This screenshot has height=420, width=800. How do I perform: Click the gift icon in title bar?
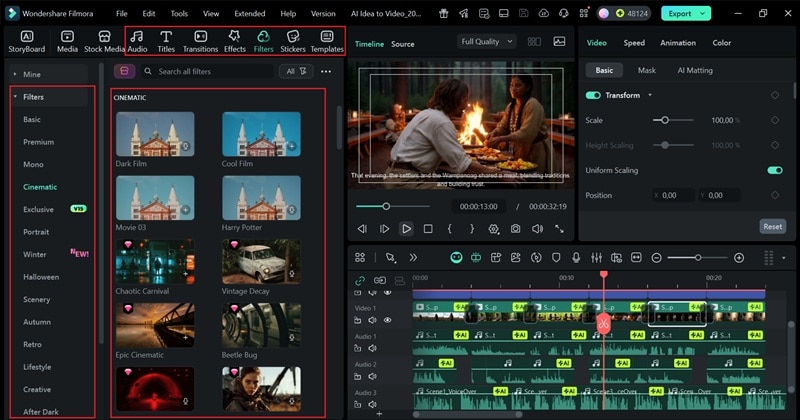coord(444,14)
